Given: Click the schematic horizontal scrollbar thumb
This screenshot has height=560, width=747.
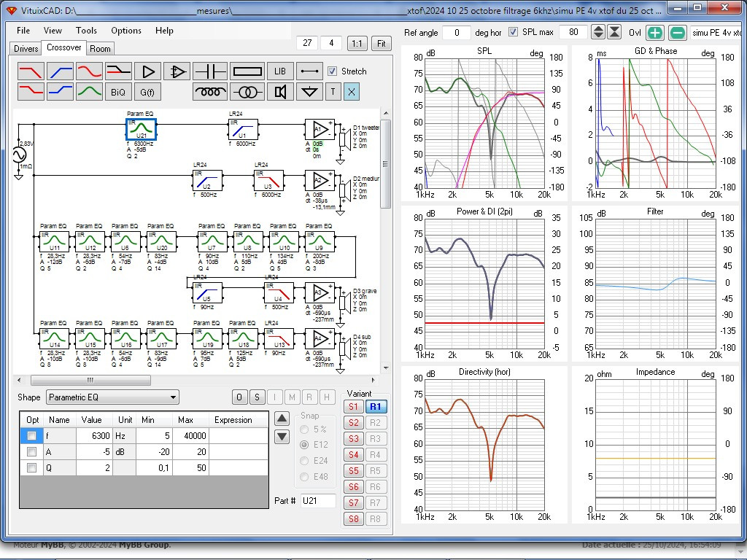Looking at the screenshot, I should (90, 380).
